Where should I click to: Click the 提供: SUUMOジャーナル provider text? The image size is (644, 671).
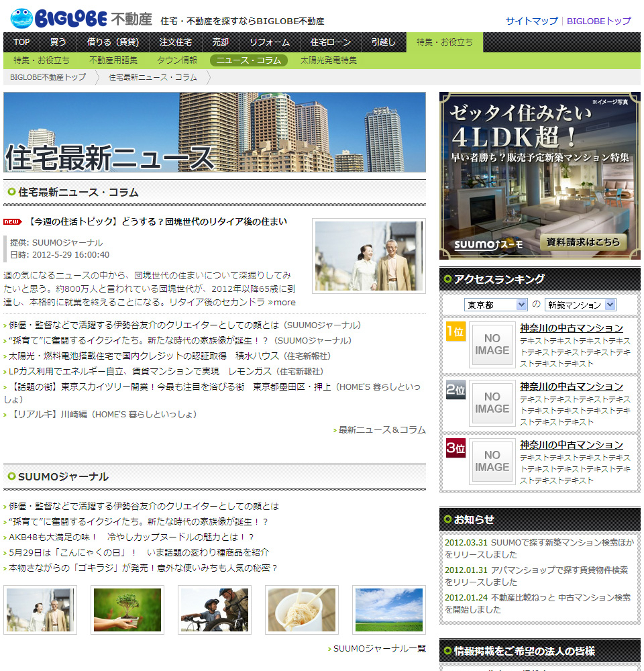point(56,243)
